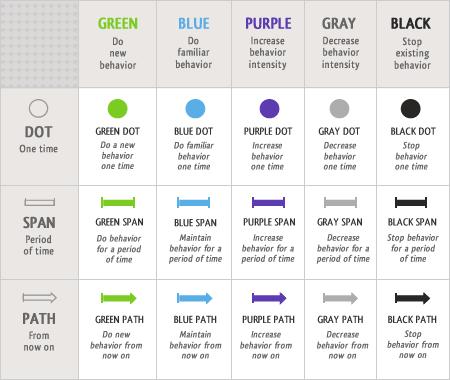Click the black path arrow icon
The height and width of the screenshot is (380, 450).
[412, 298]
